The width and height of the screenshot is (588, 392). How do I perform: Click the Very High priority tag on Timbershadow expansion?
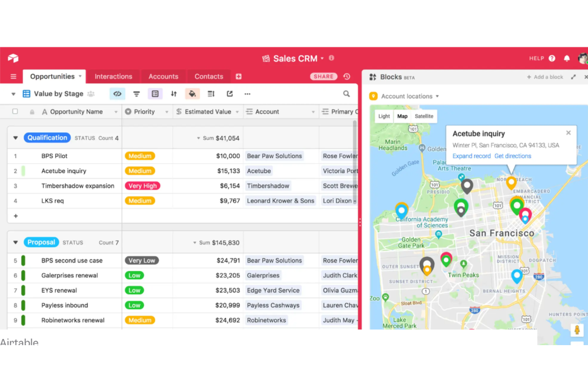point(143,186)
